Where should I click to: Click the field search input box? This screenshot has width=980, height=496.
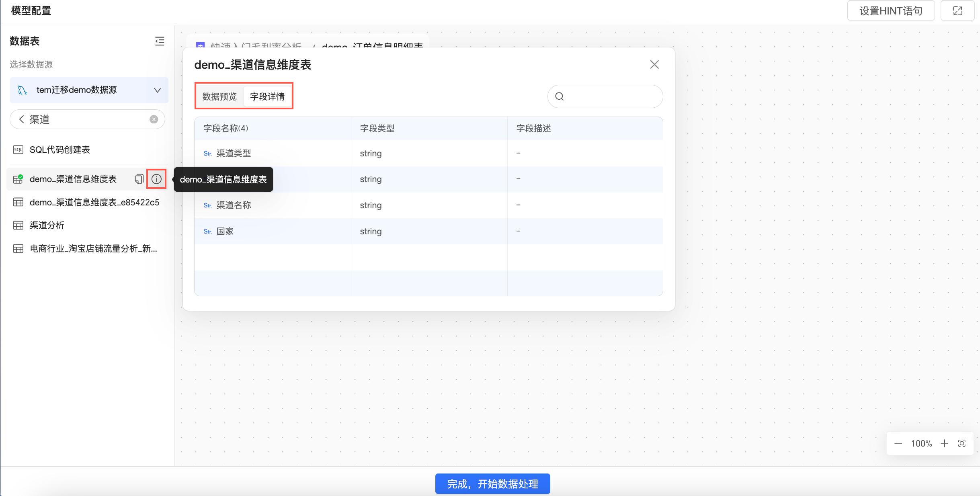611,96
